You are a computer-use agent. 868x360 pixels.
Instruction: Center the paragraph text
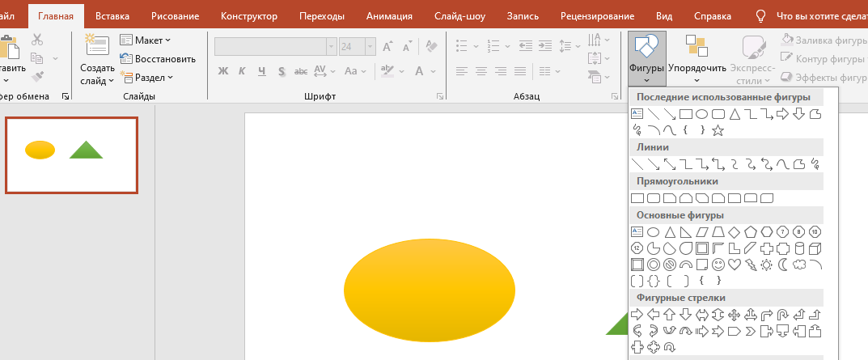pos(481,71)
